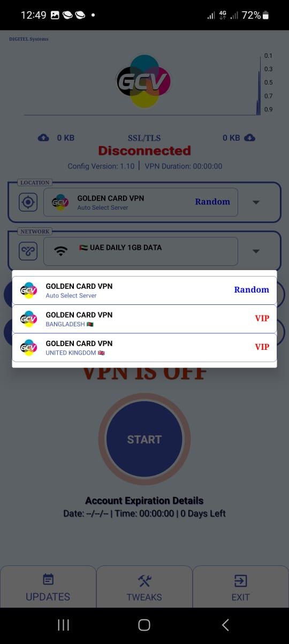Screen dimensions: 289x644
Task: Tap Android back navigation arrow
Action: (x=225, y=625)
